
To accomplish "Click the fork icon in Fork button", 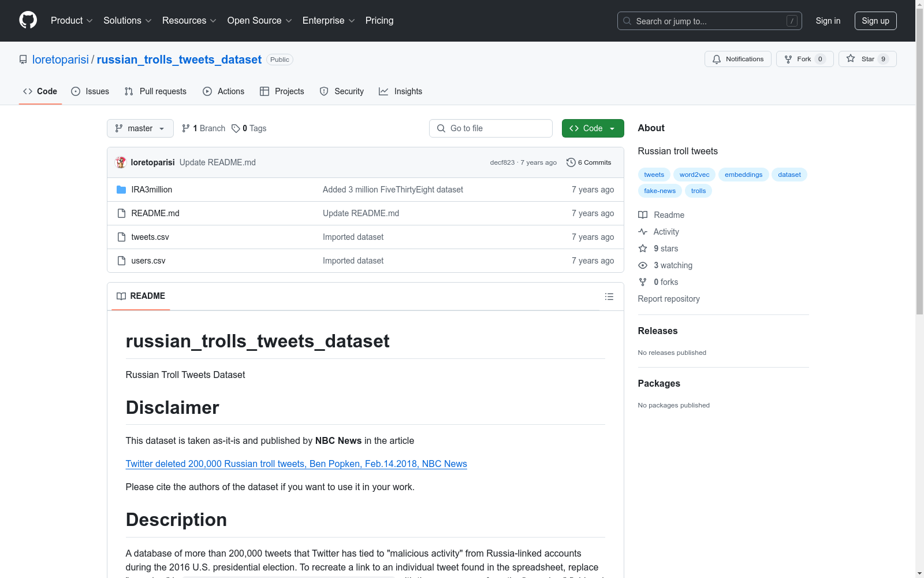I will pos(788,59).
